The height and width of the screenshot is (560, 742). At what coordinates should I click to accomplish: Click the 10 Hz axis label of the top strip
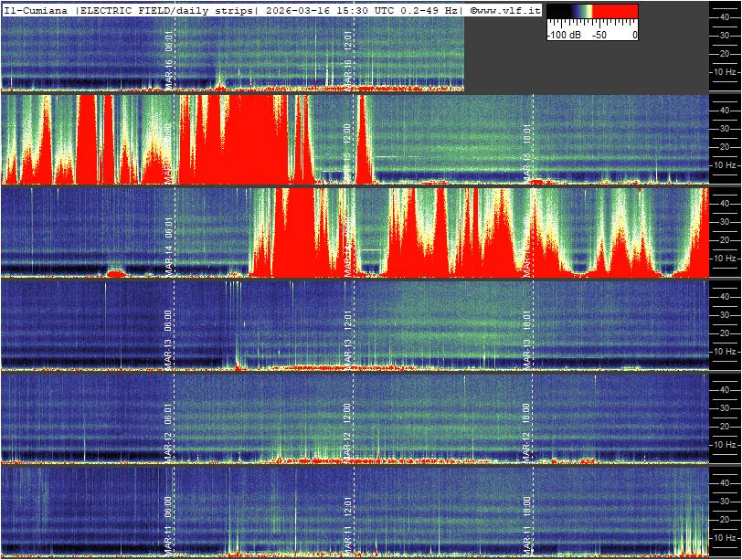pyautogui.click(x=726, y=71)
